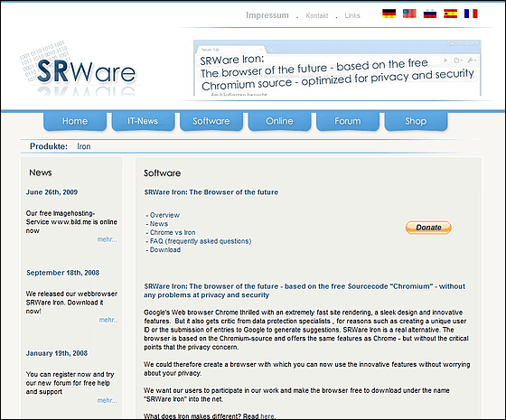Click the June 26th, 2009 news date
506x420 pixels.
[52, 192]
